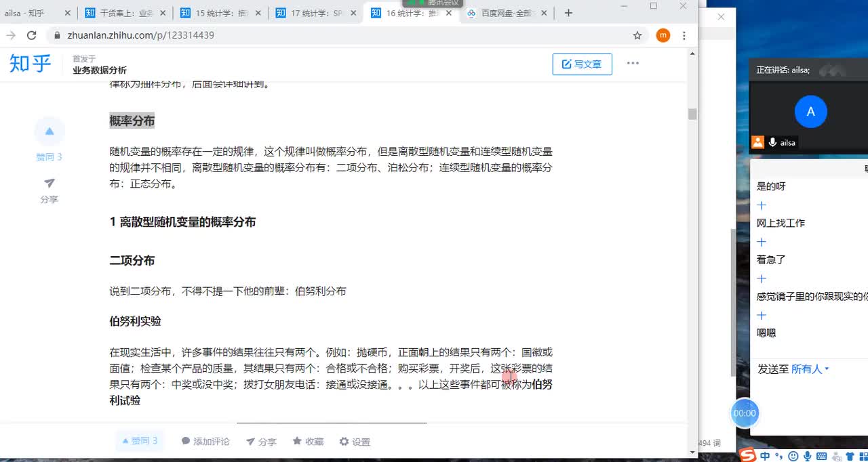Click the 赞同 3 button in bottom bar

140,441
